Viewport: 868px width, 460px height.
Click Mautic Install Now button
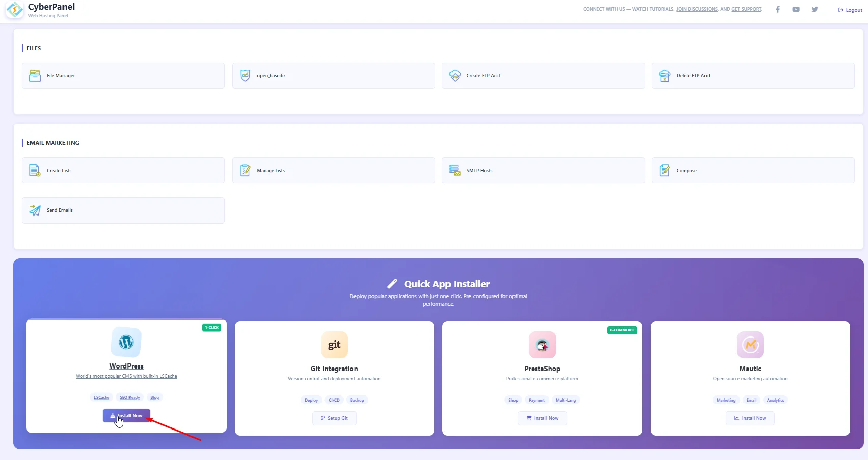coord(750,418)
